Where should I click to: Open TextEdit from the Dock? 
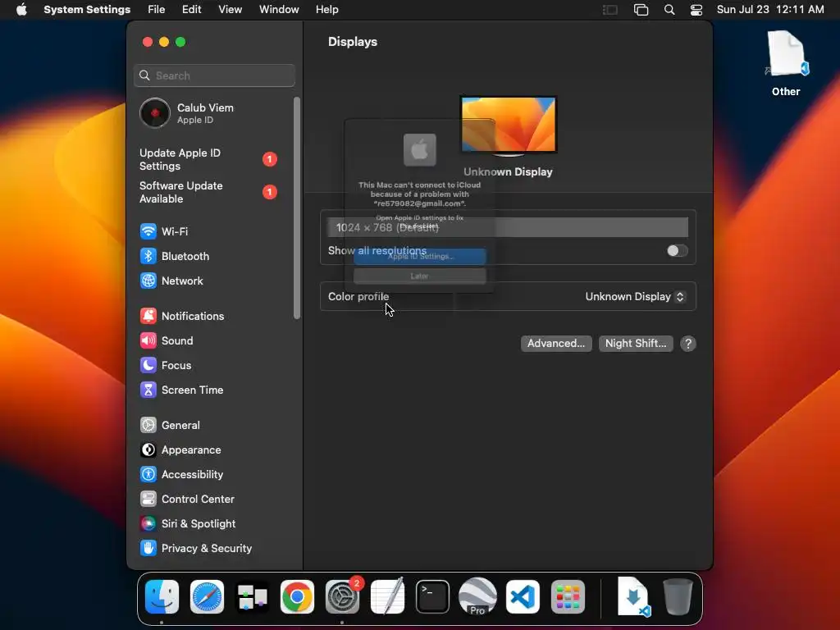387,596
